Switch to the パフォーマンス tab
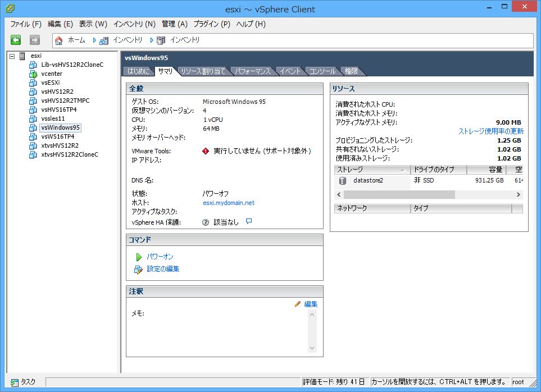Screen dimensions: 541x392 pyautogui.click(x=253, y=71)
